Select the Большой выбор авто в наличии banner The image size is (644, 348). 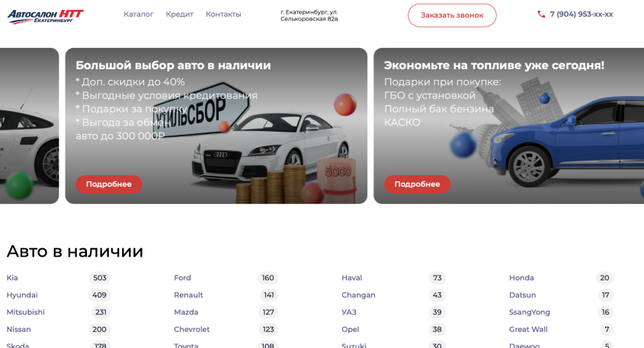click(216, 126)
